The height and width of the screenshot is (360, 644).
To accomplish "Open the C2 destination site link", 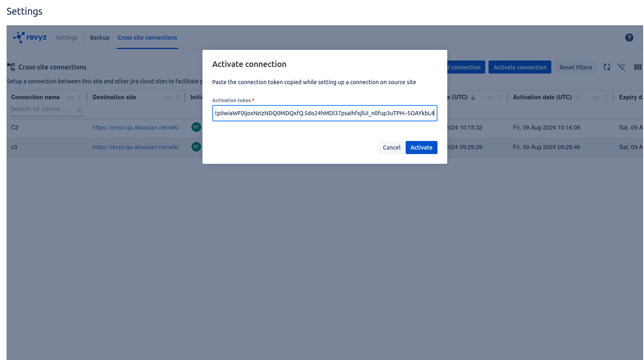I will pyautogui.click(x=135, y=127).
